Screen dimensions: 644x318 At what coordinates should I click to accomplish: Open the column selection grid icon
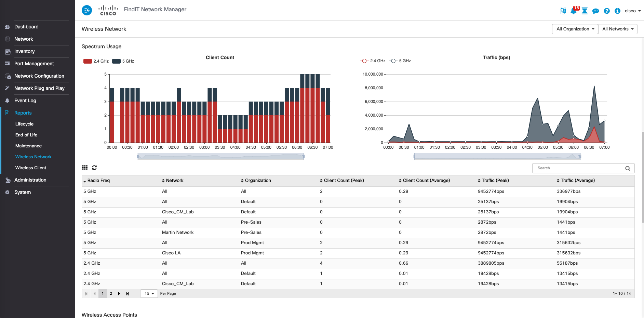coord(85,167)
